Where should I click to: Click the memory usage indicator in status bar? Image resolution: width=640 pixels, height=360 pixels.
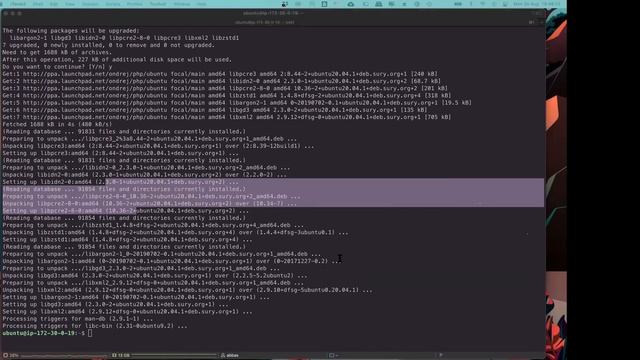click(121, 355)
